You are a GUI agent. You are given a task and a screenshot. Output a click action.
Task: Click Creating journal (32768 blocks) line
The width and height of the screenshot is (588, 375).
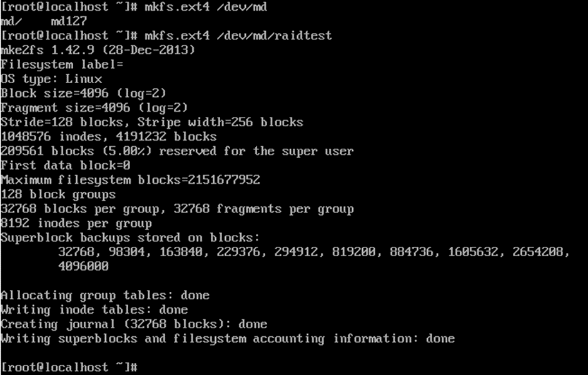click(x=134, y=324)
